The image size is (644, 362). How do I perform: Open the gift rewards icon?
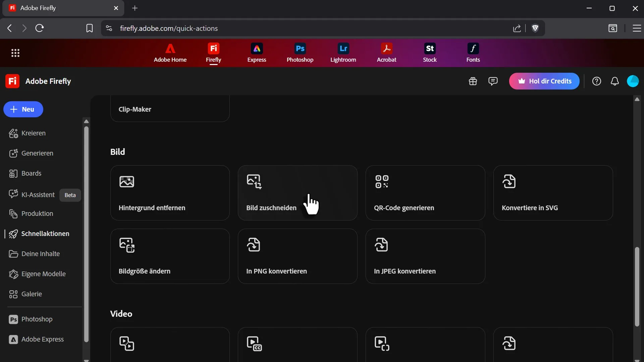[x=473, y=81]
